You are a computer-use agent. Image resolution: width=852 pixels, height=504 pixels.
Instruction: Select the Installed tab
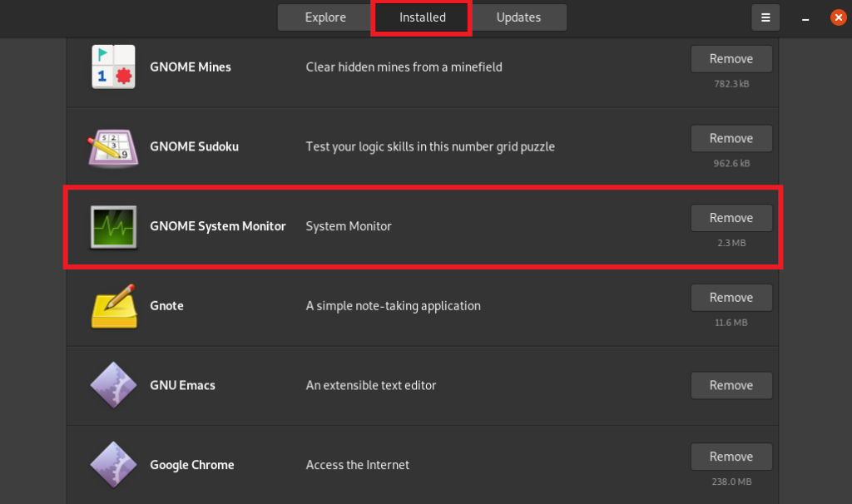pyautogui.click(x=422, y=17)
